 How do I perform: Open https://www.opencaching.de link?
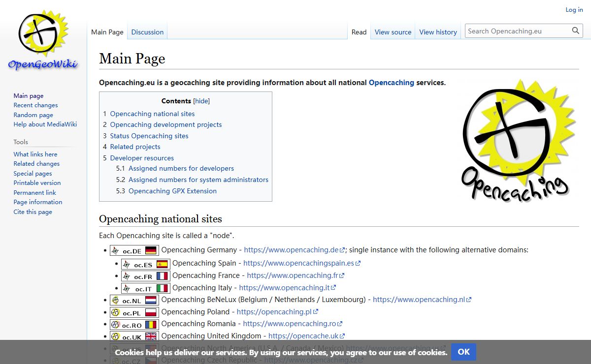(295, 250)
